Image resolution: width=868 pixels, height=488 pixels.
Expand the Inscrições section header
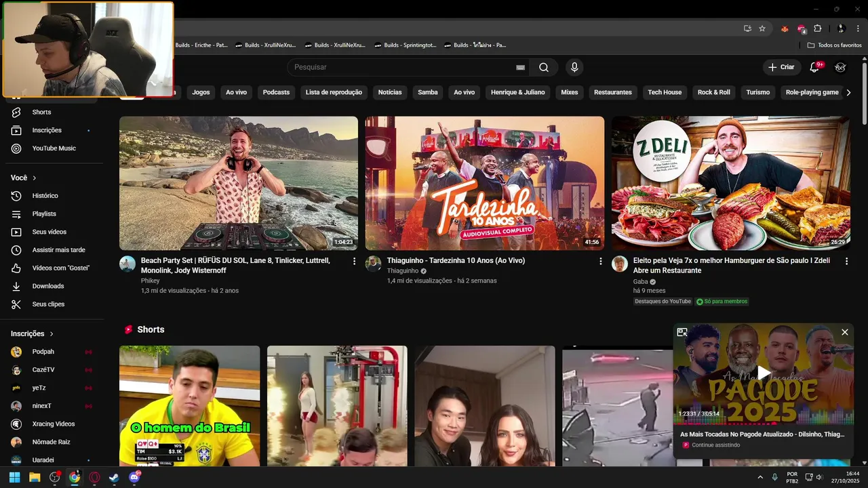32,333
